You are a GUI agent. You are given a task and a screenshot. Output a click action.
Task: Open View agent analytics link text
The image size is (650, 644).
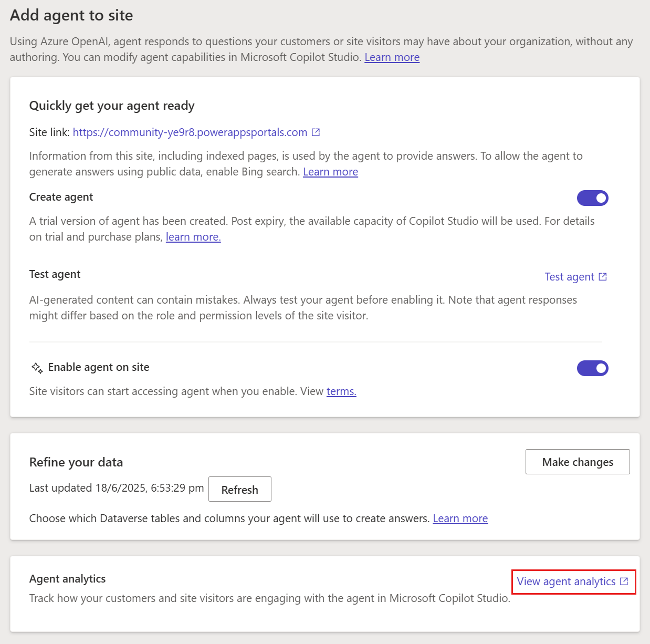566,581
